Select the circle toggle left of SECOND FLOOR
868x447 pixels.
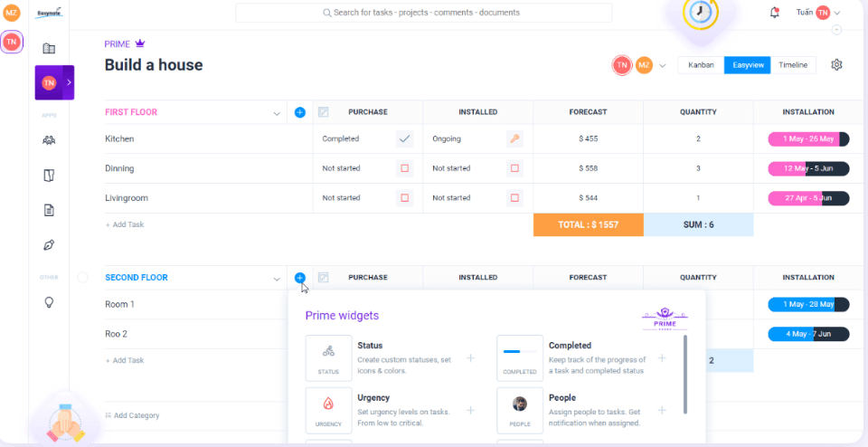tap(82, 278)
